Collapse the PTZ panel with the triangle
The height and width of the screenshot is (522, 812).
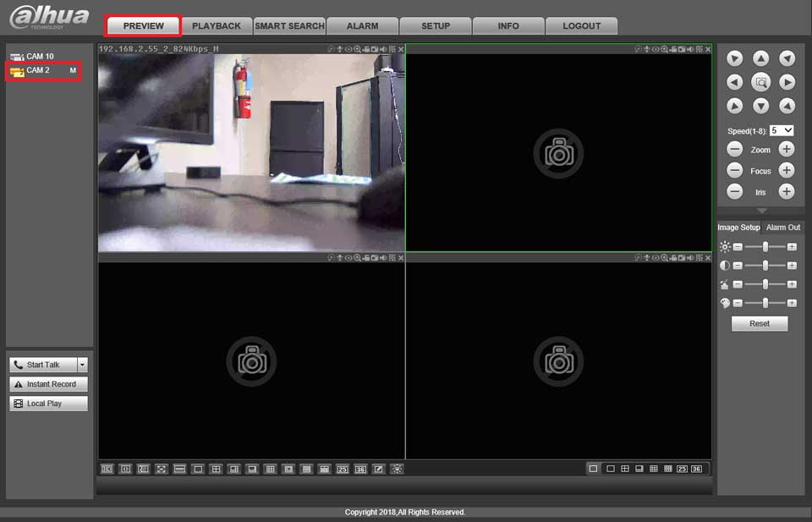[760, 211]
